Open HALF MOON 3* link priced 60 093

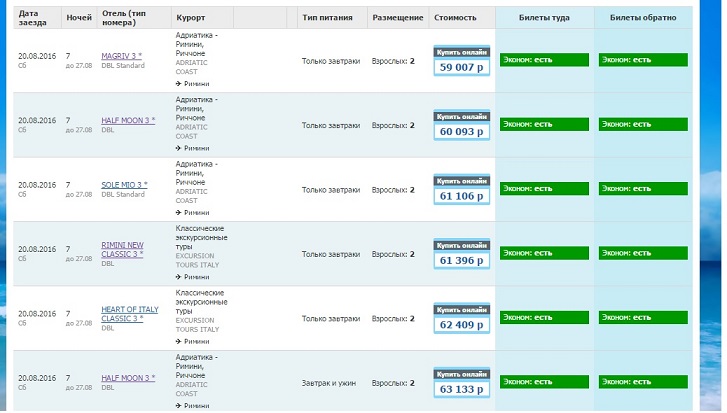[128, 121]
